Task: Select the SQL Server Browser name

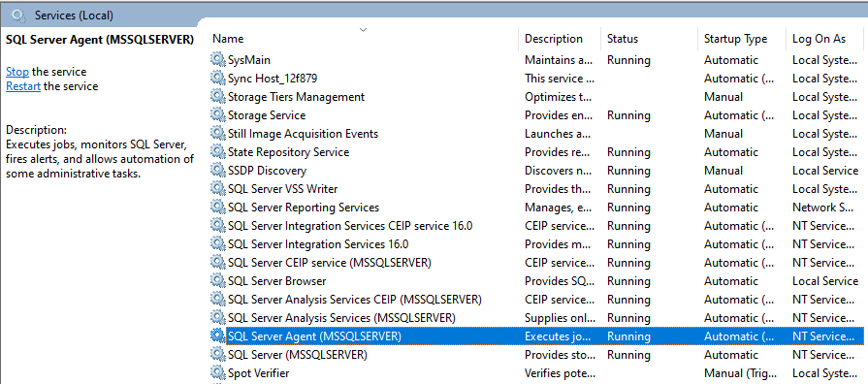Action: pyautogui.click(x=276, y=281)
